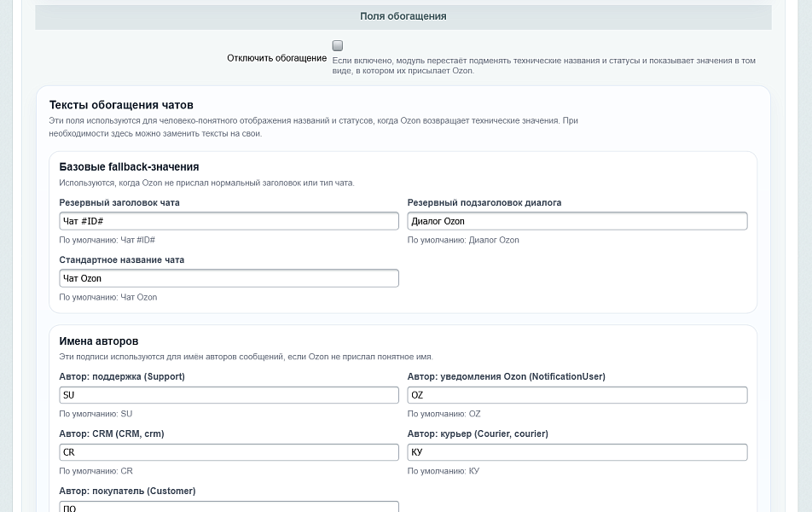Screen dimensions: 812x512
Task: Select the По умолчанию: Чат #ID# hint
Action: pos(107,241)
